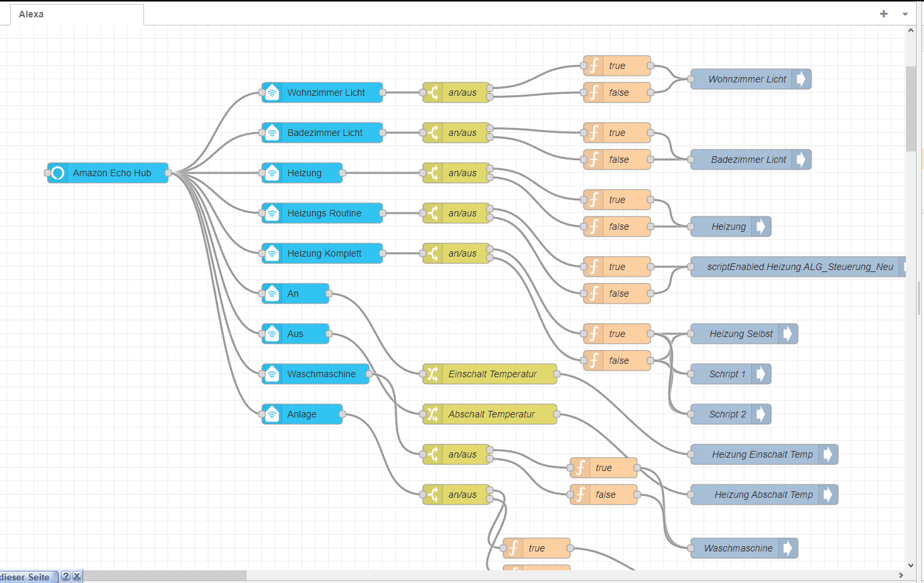Click the Heizungs Routine device node icon
Image resolution: width=924 pixels, height=583 pixels.
tap(272, 213)
